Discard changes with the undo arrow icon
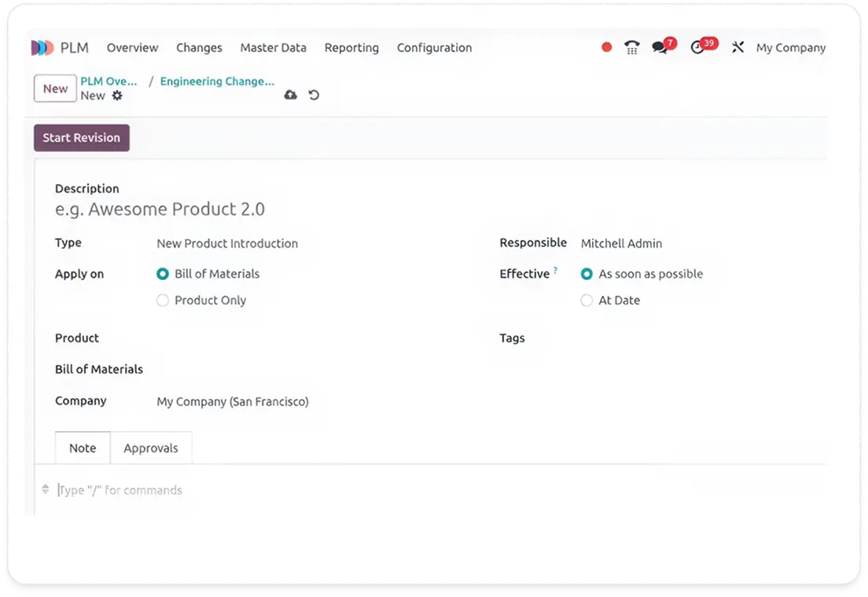 [314, 95]
